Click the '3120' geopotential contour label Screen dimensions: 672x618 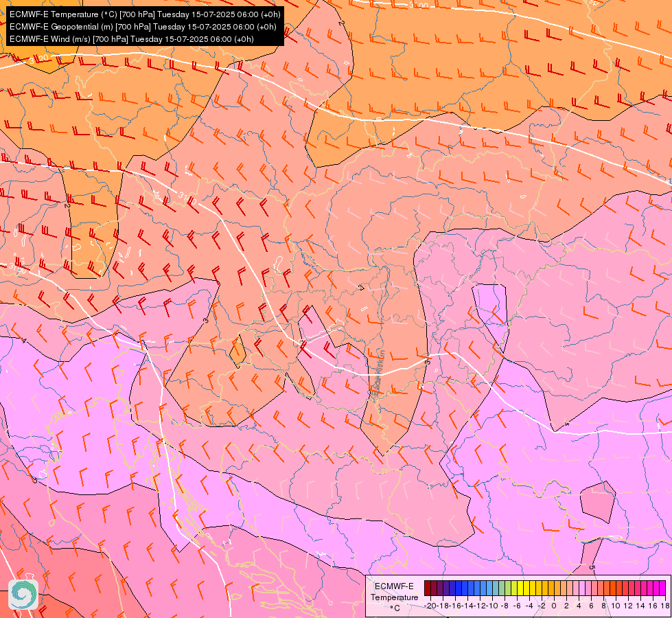(x=38, y=59)
